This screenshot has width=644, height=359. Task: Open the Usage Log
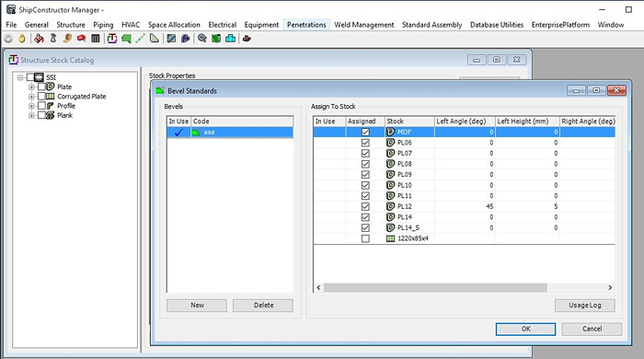(585, 306)
